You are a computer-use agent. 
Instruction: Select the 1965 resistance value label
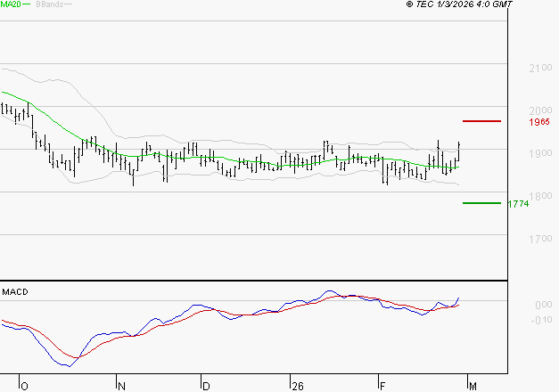(x=538, y=121)
